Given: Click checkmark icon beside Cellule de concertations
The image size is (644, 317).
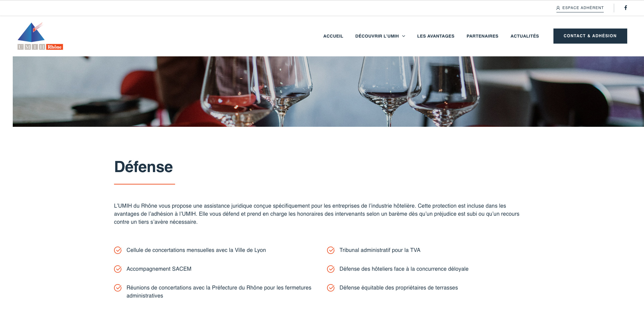Looking at the screenshot, I should [x=118, y=250].
